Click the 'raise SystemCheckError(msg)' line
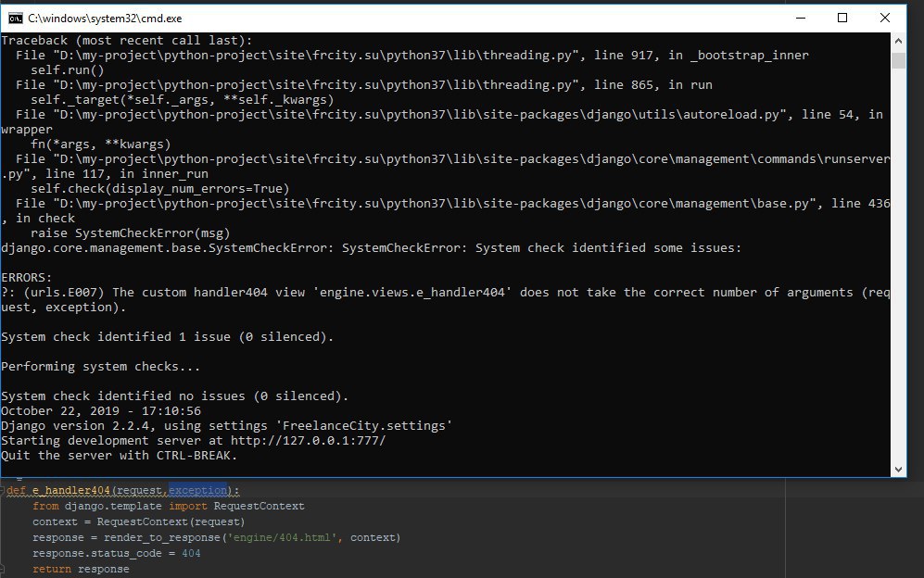This screenshot has width=924, height=578. [x=131, y=232]
